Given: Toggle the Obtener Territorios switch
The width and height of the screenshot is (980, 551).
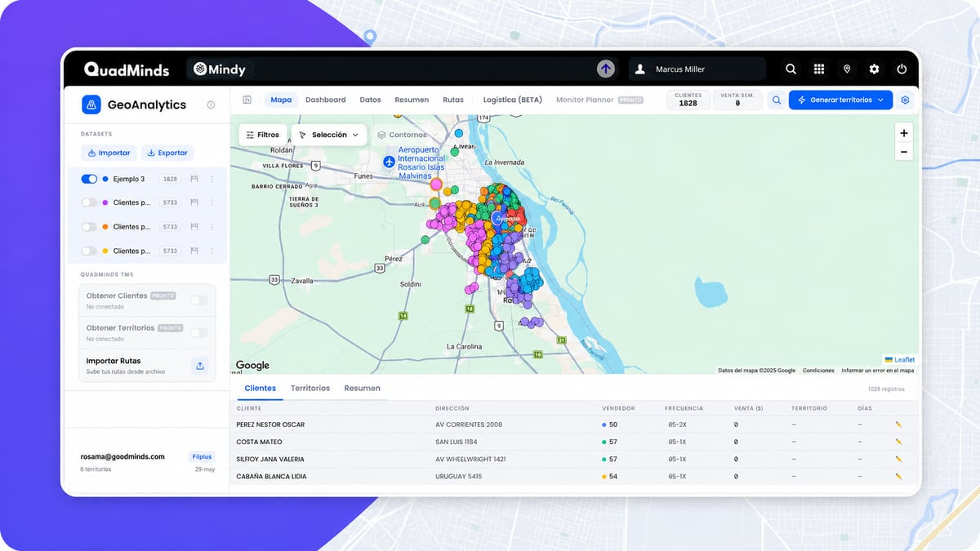Looking at the screenshot, I should coord(199,332).
